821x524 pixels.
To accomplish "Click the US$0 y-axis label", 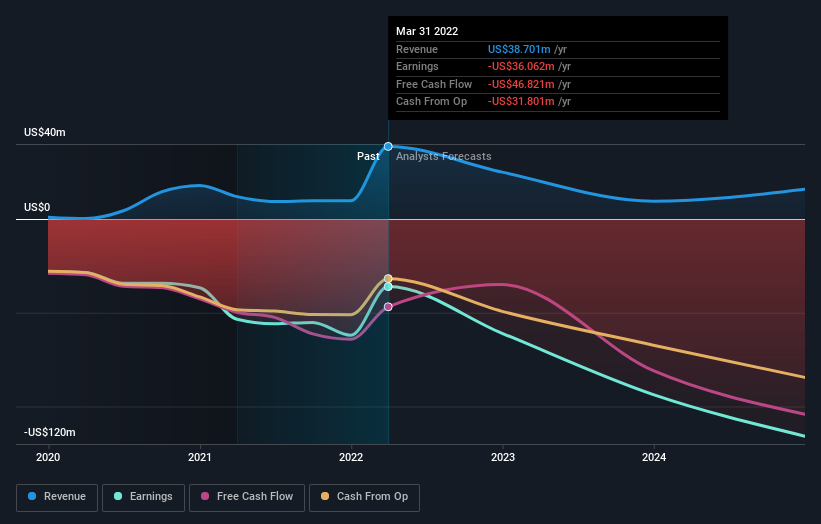I will tap(37, 207).
